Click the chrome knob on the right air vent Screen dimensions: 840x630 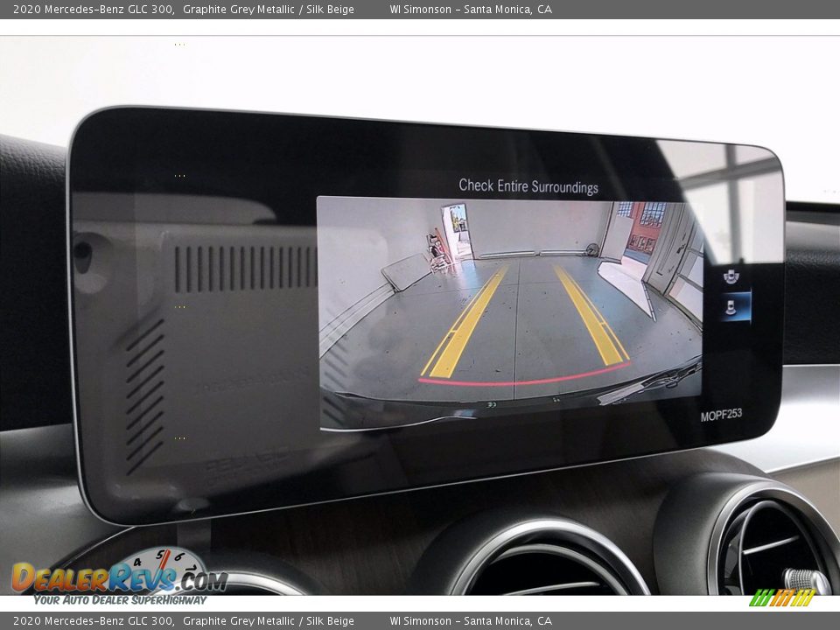(803, 579)
